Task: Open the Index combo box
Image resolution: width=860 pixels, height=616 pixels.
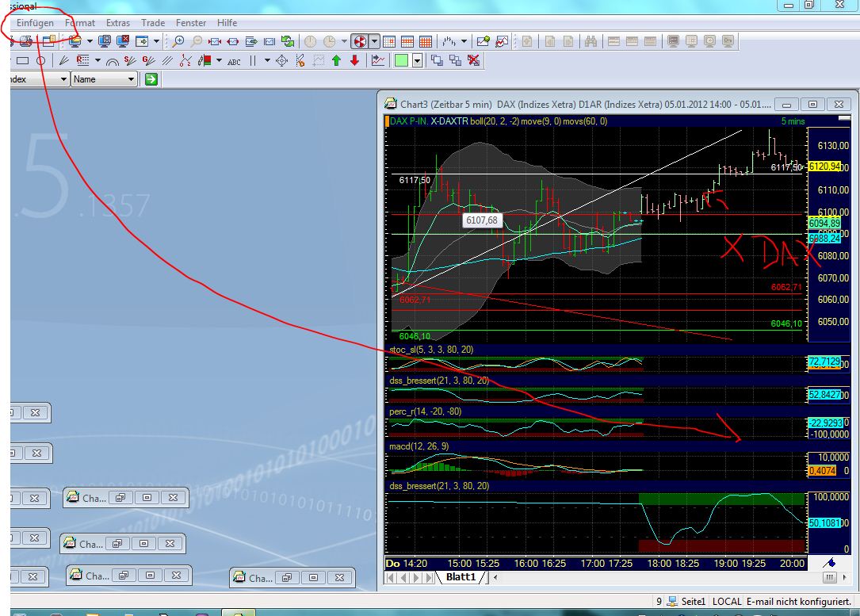Action: coord(63,79)
